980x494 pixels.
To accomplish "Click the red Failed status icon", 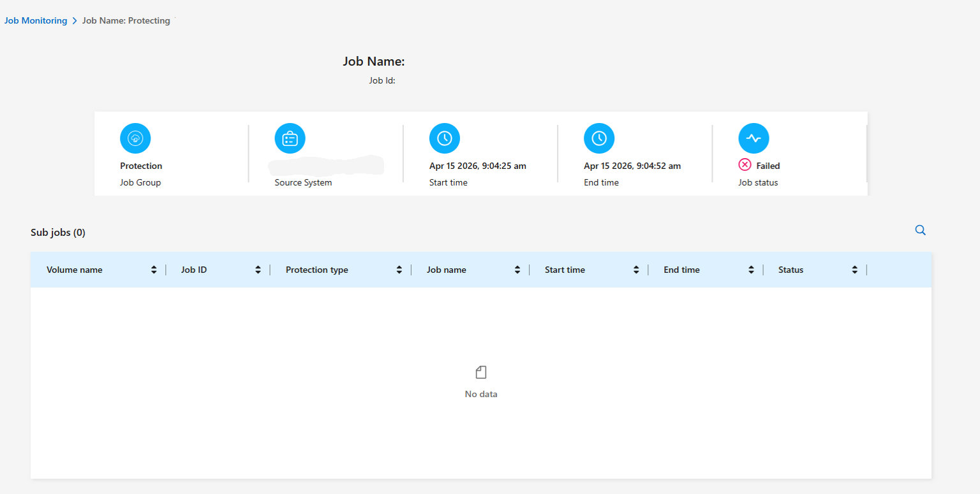I will coord(745,165).
